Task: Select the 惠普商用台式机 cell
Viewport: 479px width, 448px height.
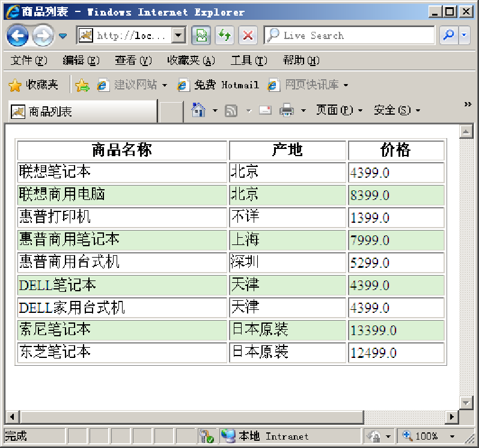Action: pos(122,263)
